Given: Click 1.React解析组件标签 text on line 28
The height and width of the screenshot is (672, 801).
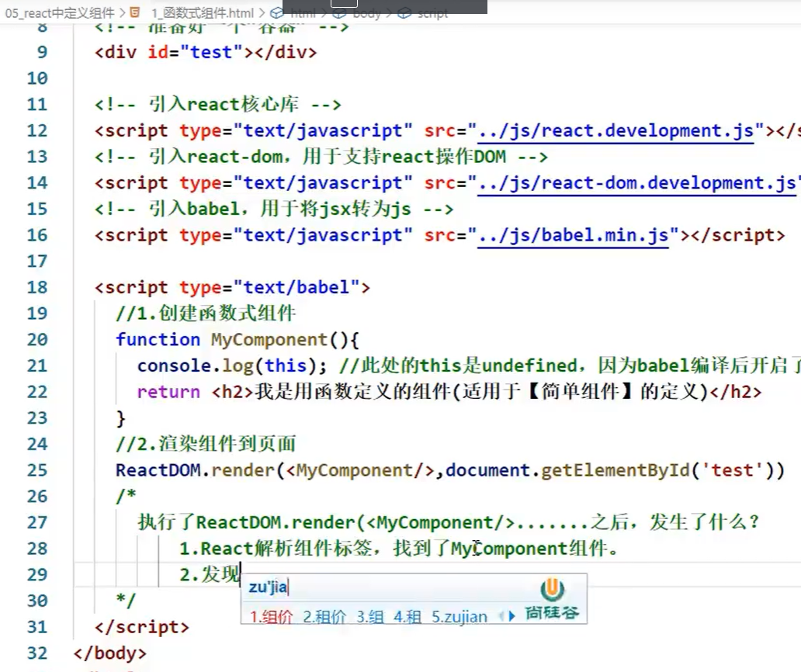Looking at the screenshot, I should click(276, 549).
